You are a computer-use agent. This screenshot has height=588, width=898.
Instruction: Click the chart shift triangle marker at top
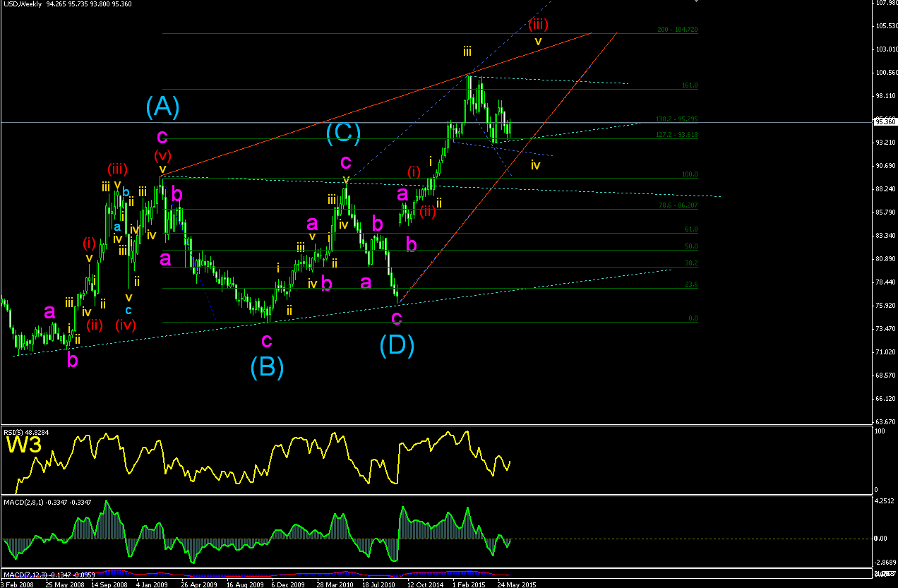click(x=697, y=2)
